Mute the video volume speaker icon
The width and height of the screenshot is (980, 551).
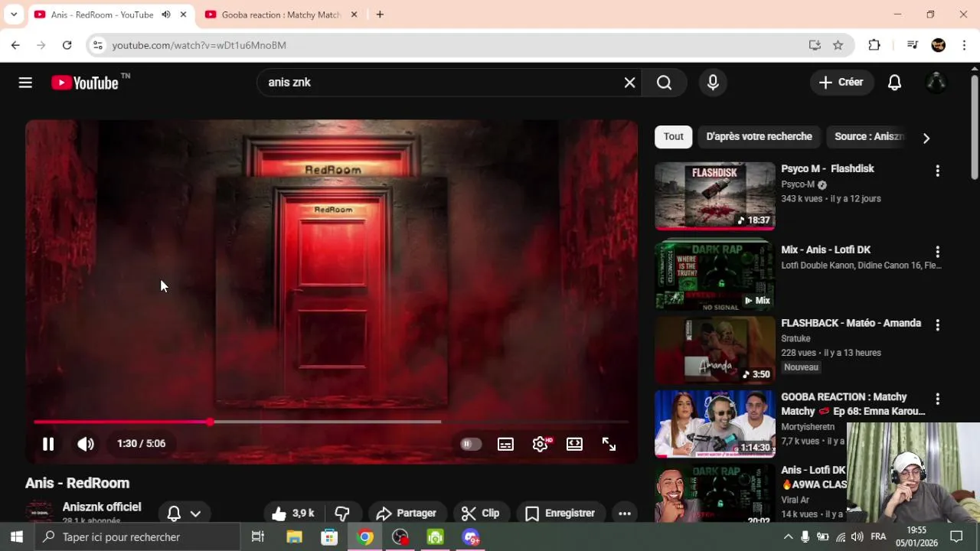(x=86, y=444)
